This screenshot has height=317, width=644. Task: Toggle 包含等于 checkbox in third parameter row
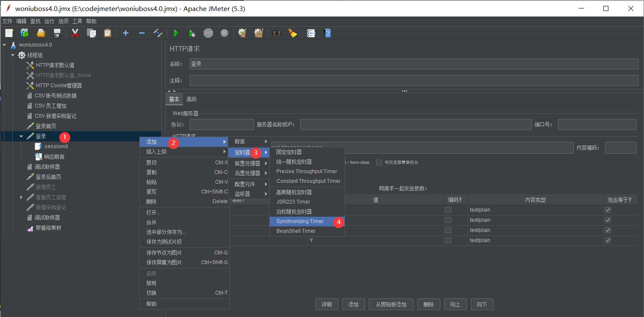point(608,230)
